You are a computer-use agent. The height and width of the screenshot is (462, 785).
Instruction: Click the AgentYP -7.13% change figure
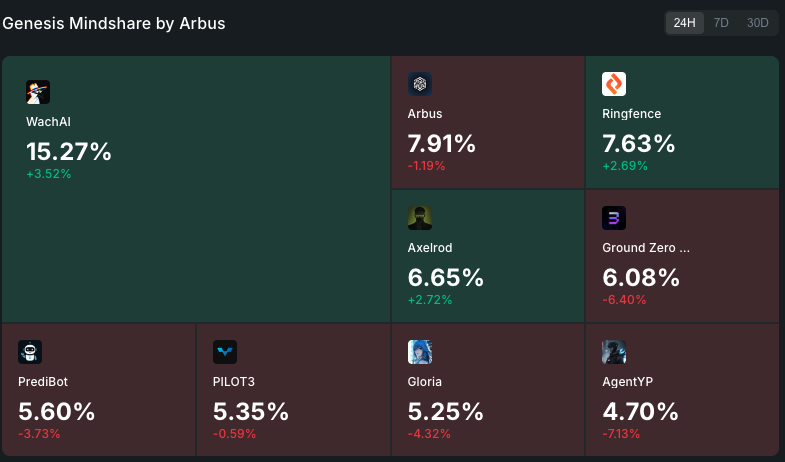point(621,434)
